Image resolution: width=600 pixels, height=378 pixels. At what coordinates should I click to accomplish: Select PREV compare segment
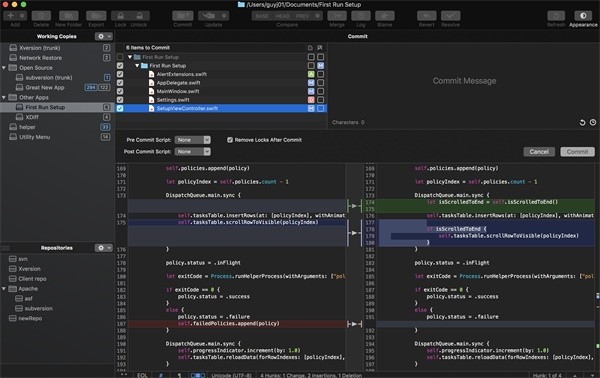tap(302, 16)
